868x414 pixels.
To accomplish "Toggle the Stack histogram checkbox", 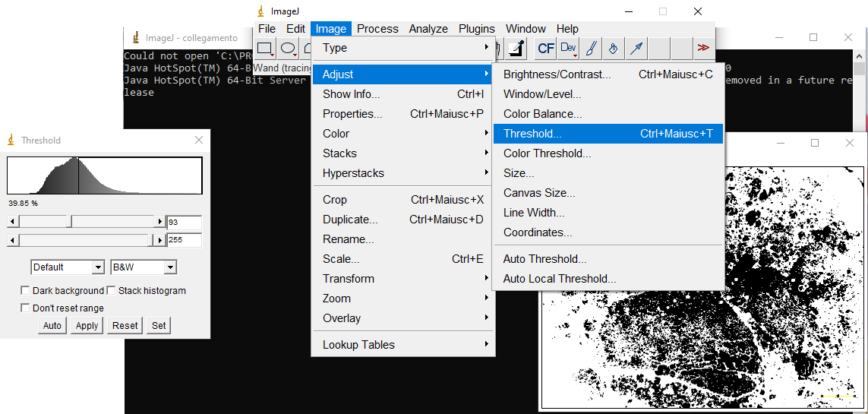I will point(112,291).
